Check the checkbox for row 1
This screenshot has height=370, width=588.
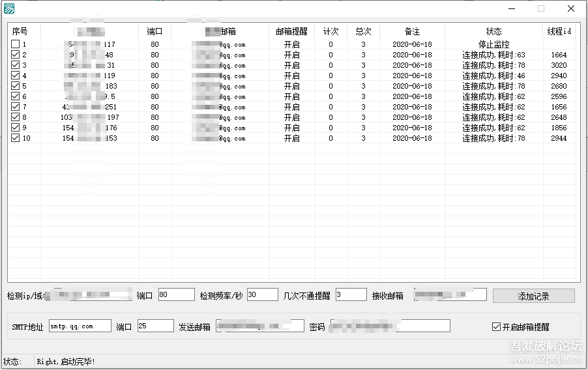pyautogui.click(x=15, y=44)
